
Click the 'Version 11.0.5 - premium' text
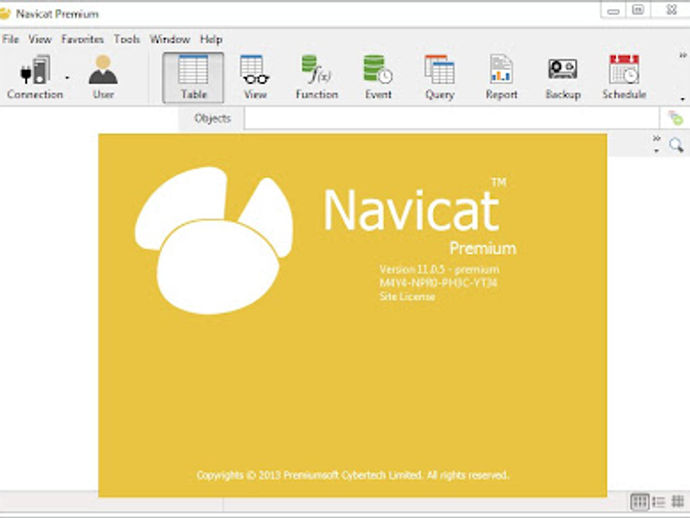click(x=439, y=269)
